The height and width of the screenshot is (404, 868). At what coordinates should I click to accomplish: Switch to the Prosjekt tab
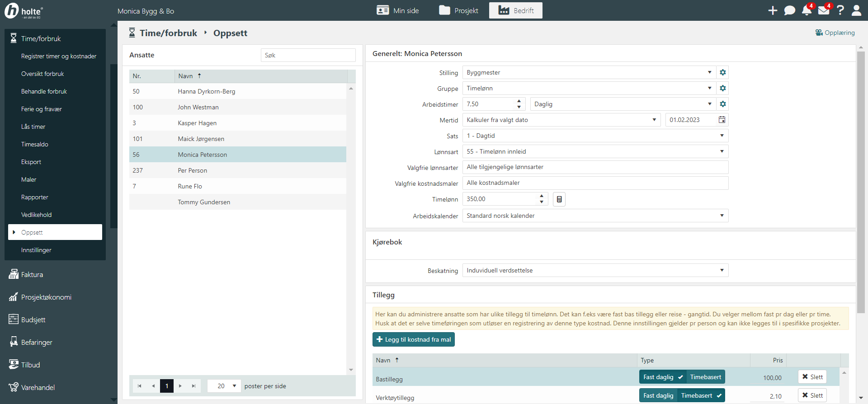[458, 10]
